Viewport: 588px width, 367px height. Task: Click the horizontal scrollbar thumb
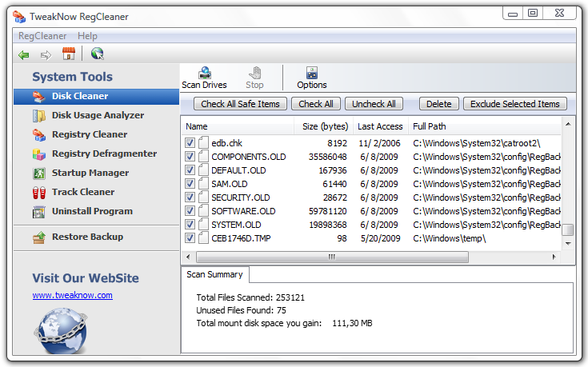(332, 257)
